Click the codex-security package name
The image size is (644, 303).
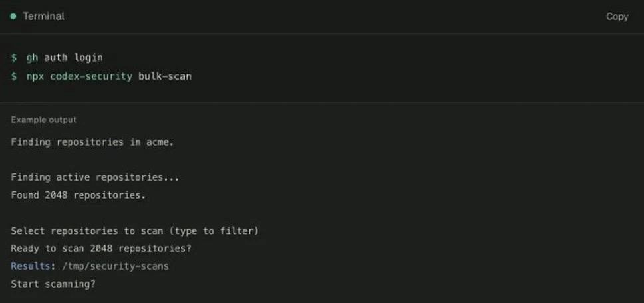pyautogui.click(x=91, y=76)
